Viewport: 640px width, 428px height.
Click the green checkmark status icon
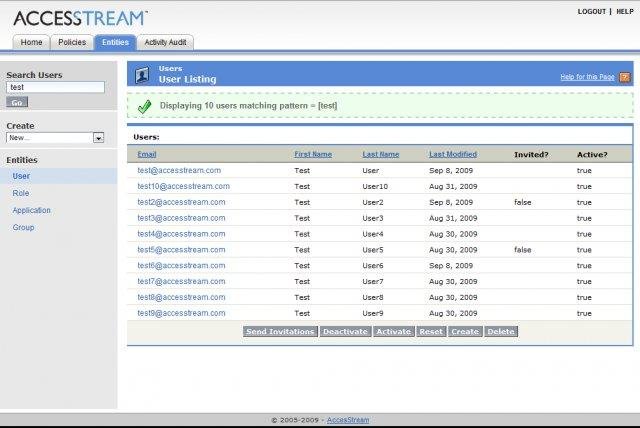(x=144, y=106)
